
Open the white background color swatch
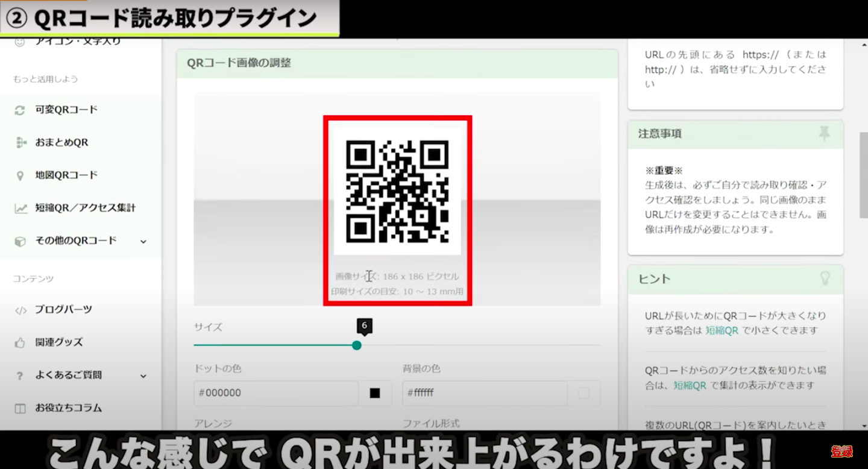click(583, 393)
